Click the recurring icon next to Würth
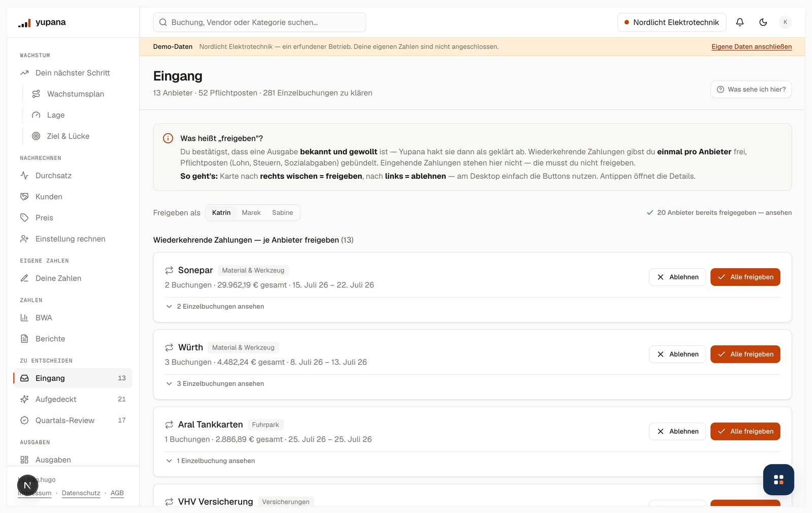Viewport: 812px width, 513px height. [x=169, y=347]
